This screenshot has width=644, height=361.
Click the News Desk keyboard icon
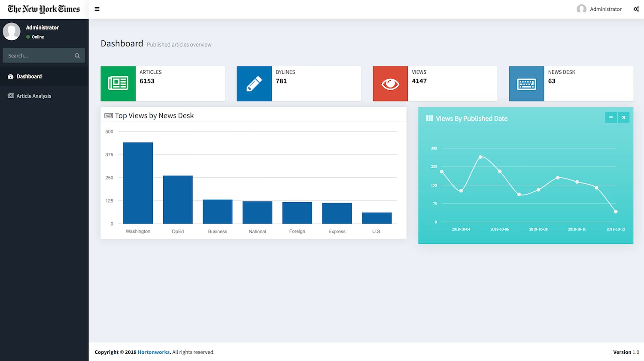click(526, 84)
